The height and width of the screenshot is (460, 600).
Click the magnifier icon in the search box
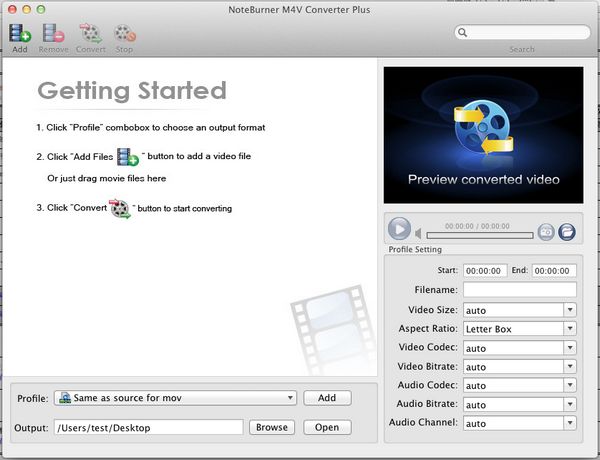(463, 33)
